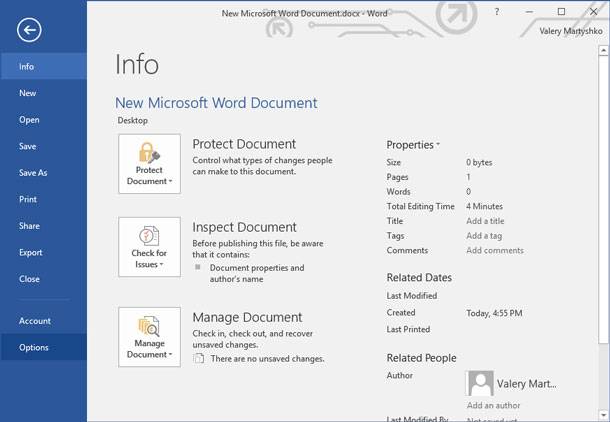Expand the Properties dropdown header
Viewport: 610px width, 422px height.
click(x=413, y=145)
